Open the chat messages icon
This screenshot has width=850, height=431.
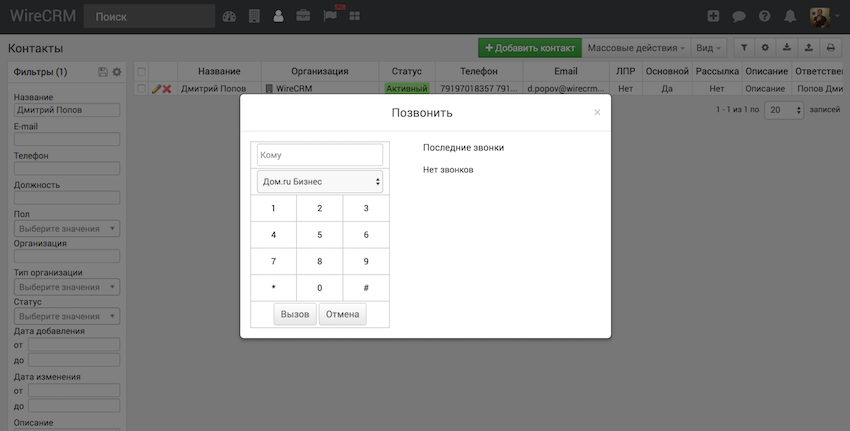tap(739, 16)
